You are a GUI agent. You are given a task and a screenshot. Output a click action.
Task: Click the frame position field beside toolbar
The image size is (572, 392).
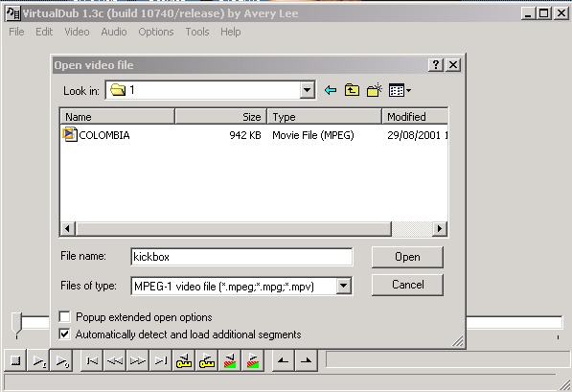pos(448,359)
